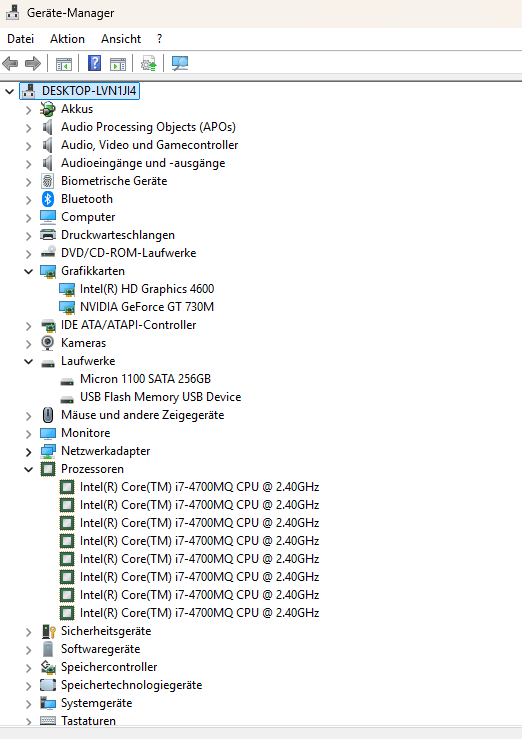Image resolution: width=522 pixels, height=739 pixels.
Task: Select Audio, Video und Gamecontroller label
Action: 149,145
